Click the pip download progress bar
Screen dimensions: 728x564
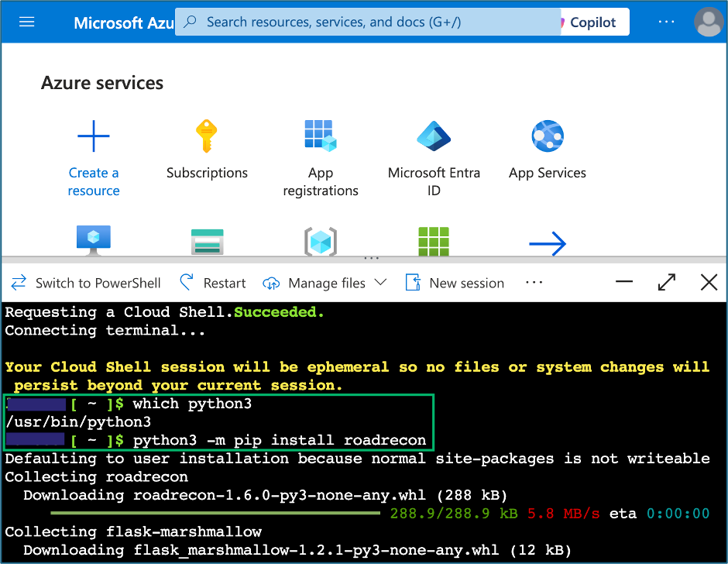pos(215,513)
